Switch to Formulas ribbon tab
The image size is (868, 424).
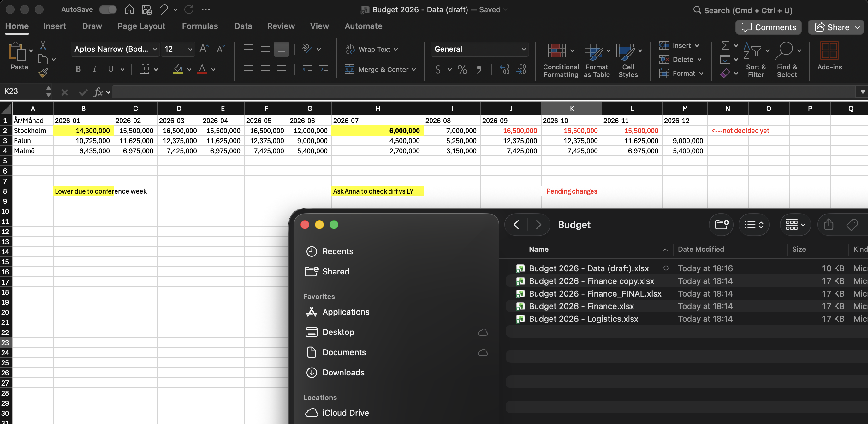click(x=200, y=26)
